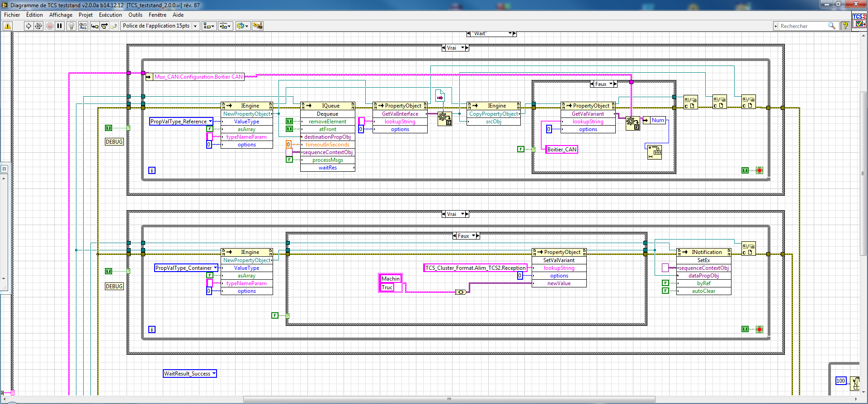The width and height of the screenshot is (868, 404).
Task: Click the TCS2 VI icon at top right
Action: coord(859,21)
